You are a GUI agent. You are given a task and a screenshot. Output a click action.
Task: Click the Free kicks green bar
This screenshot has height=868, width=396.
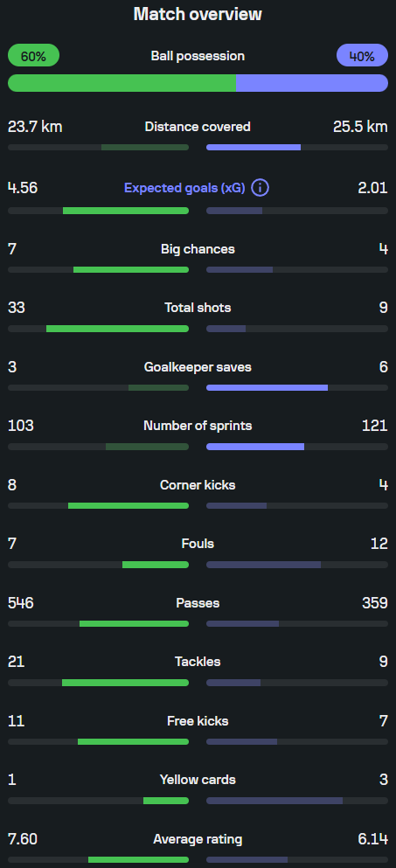(134, 742)
